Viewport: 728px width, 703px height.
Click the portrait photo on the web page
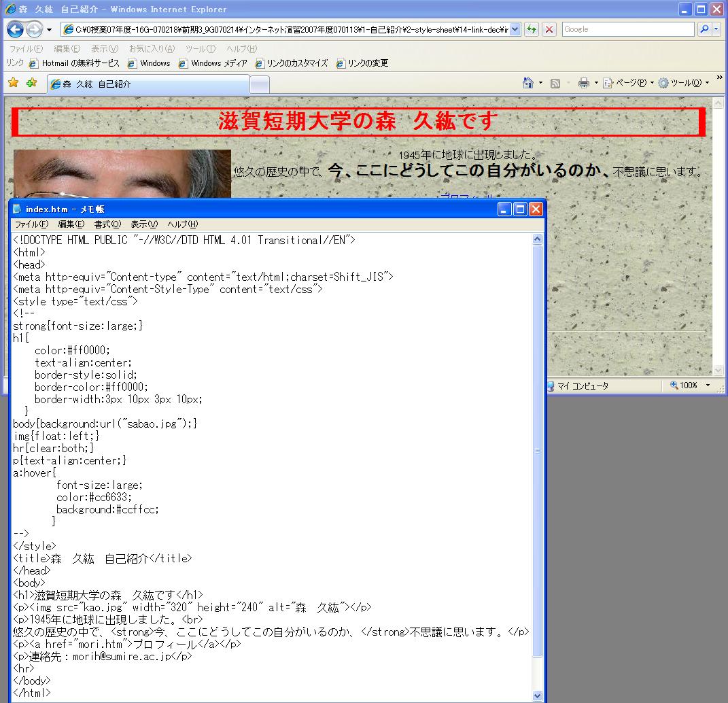click(122, 173)
